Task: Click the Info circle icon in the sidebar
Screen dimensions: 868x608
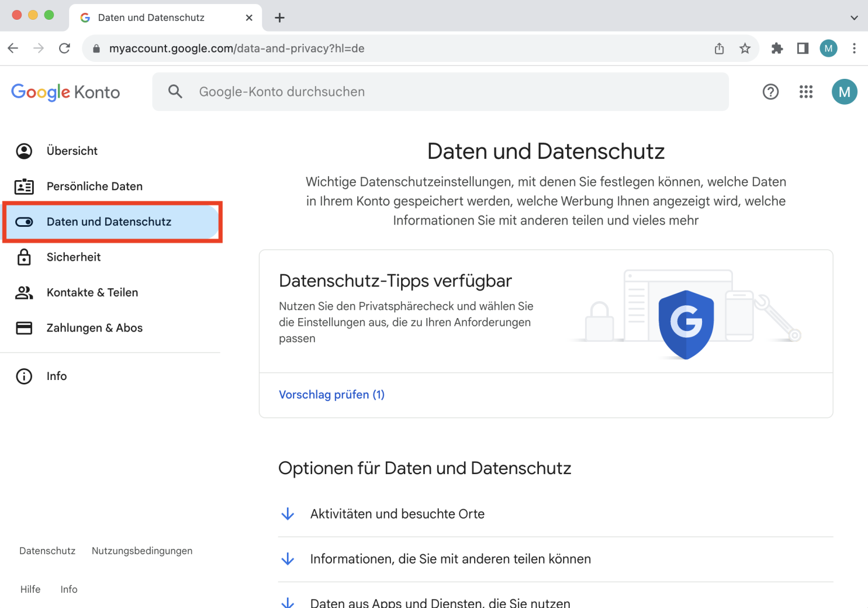Action: (24, 376)
